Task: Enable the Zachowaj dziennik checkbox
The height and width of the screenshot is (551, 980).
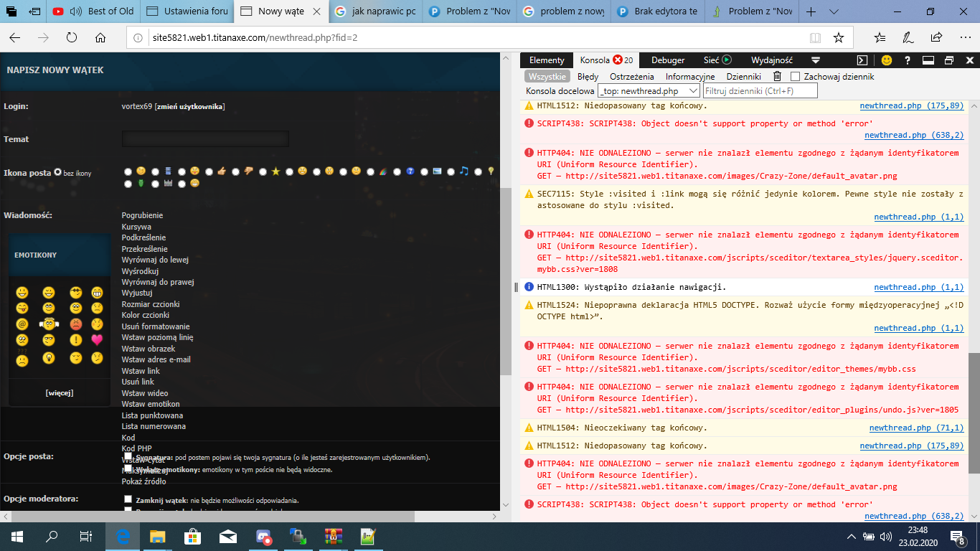Action: [x=795, y=77]
